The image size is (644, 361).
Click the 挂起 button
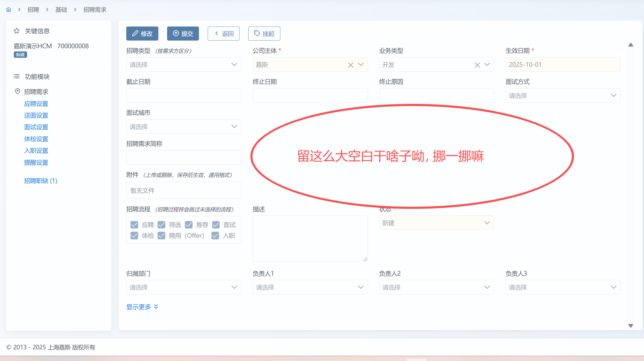[x=264, y=34]
